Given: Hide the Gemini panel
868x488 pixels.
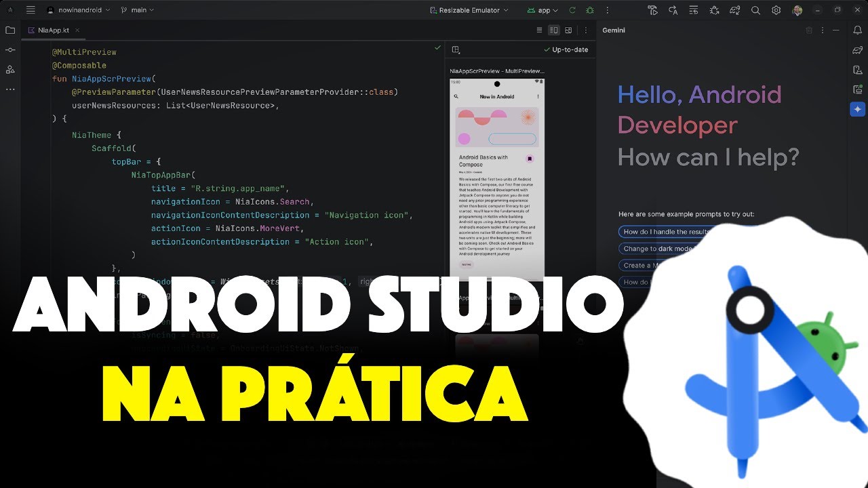Looking at the screenshot, I should click(x=837, y=30).
